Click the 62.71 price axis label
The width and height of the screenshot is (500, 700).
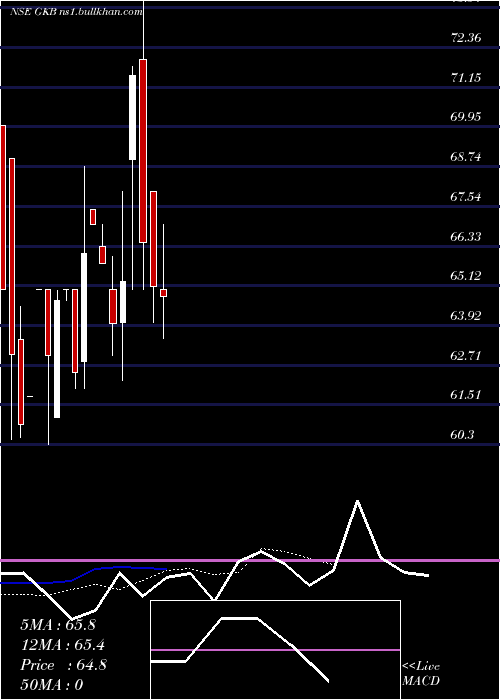point(467,356)
